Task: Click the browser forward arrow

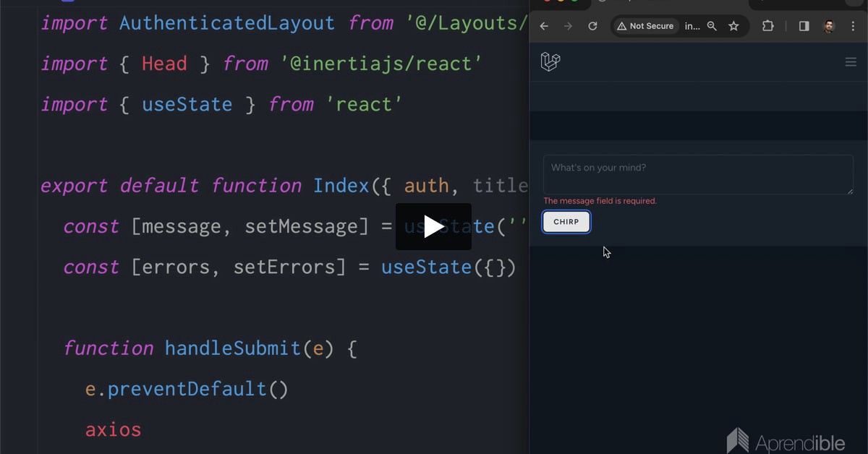Action: pos(568,26)
